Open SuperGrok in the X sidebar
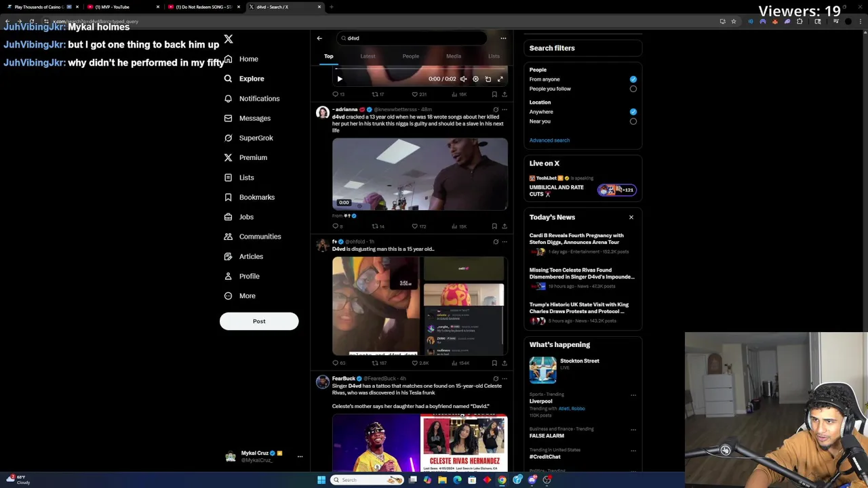Screen dimensions: 868x488 249,138
